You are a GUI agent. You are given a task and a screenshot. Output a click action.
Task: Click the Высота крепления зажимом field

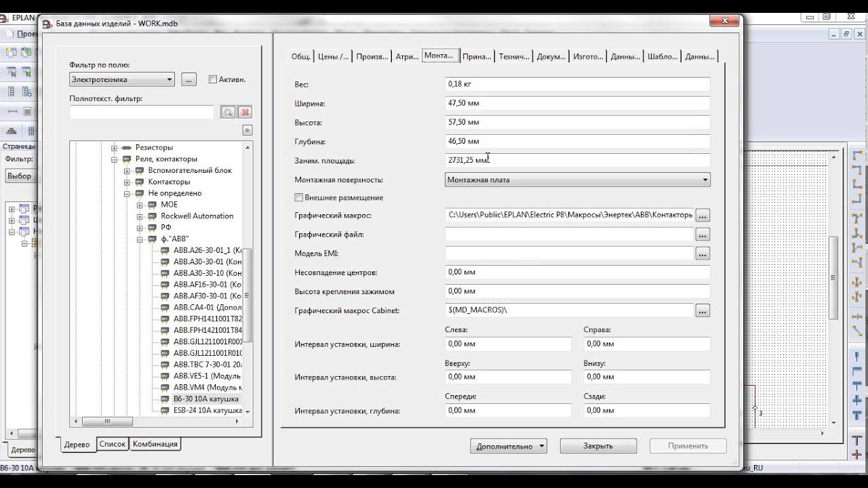[578, 291]
